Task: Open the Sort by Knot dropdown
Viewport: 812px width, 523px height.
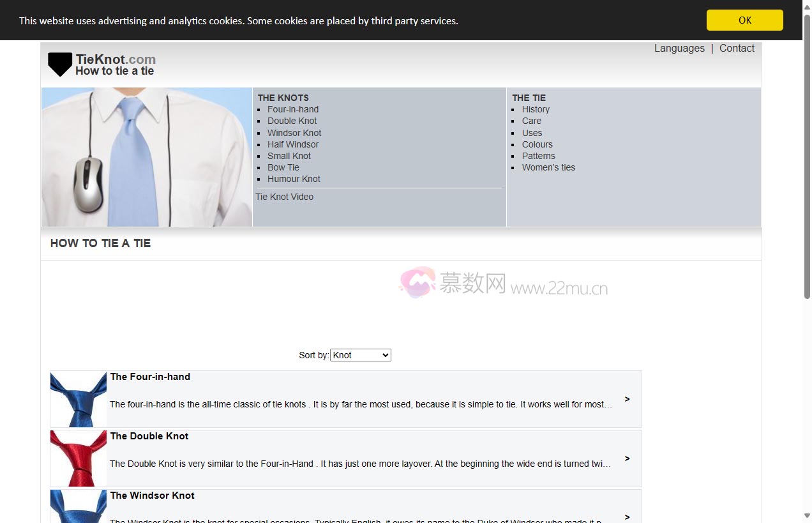Action: pyautogui.click(x=360, y=355)
